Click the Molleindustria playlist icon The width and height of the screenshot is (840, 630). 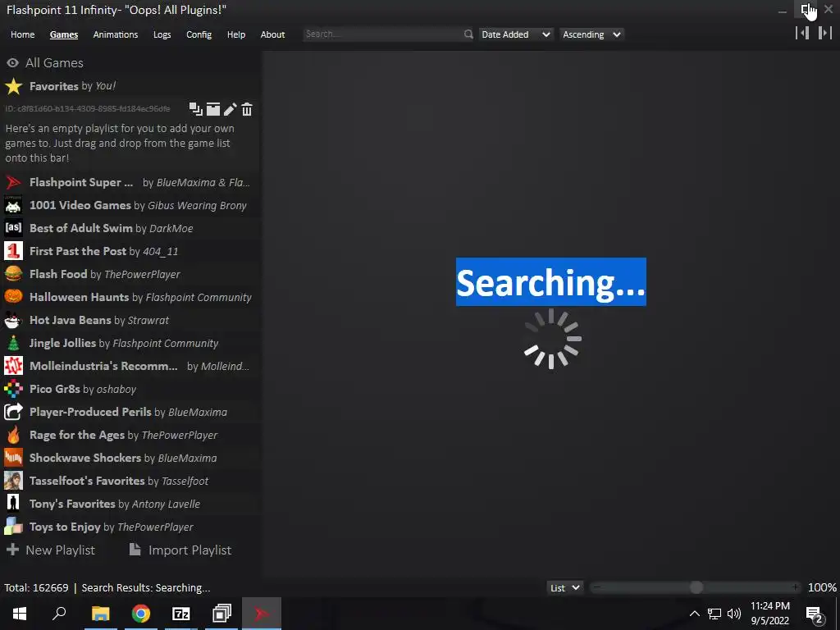pos(13,366)
